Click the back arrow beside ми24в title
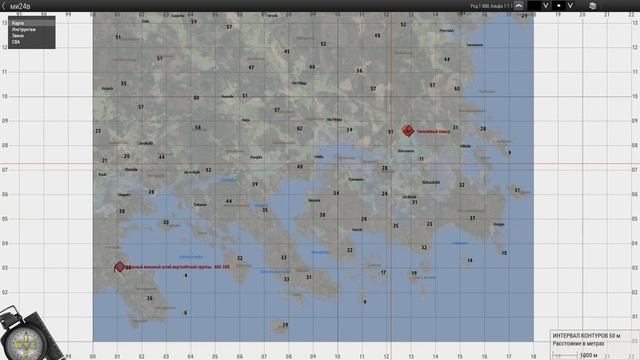This screenshot has width=640, height=360. point(4,6)
